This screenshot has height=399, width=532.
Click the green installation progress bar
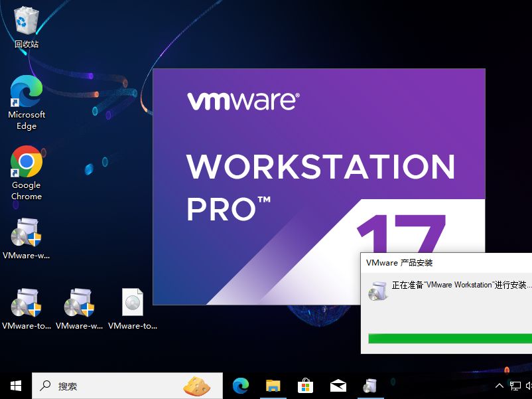click(450, 338)
